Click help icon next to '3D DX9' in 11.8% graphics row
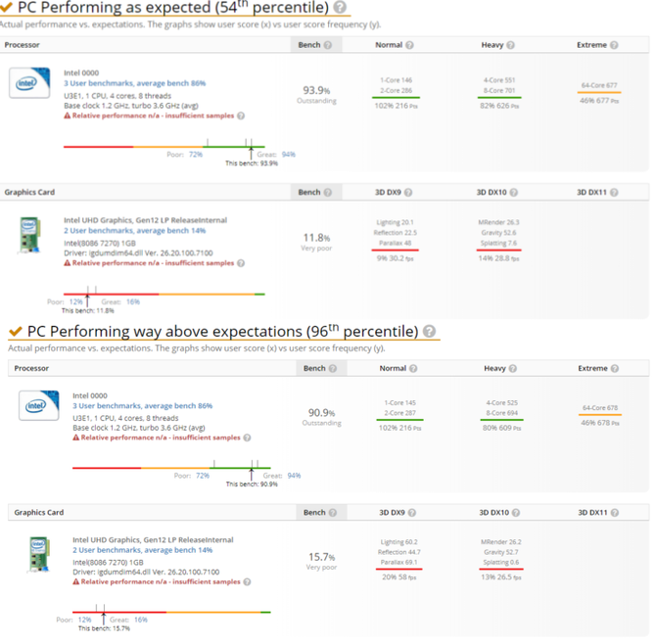The image size is (656, 644). coord(409,192)
